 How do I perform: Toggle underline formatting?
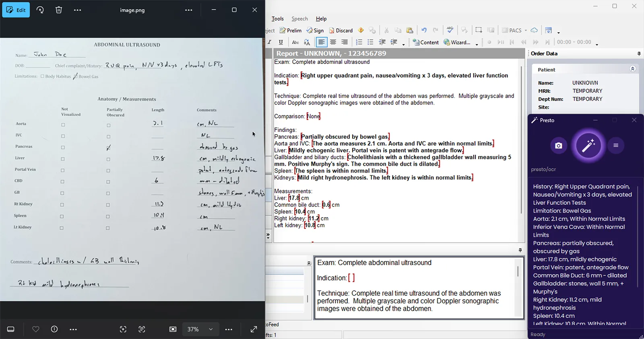tap(281, 42)
